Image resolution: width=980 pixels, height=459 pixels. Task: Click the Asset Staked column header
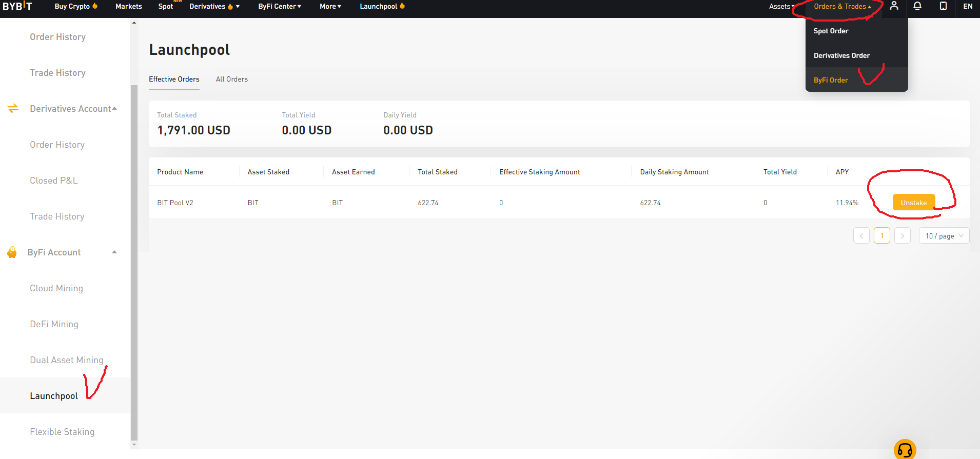coord(268,172)
